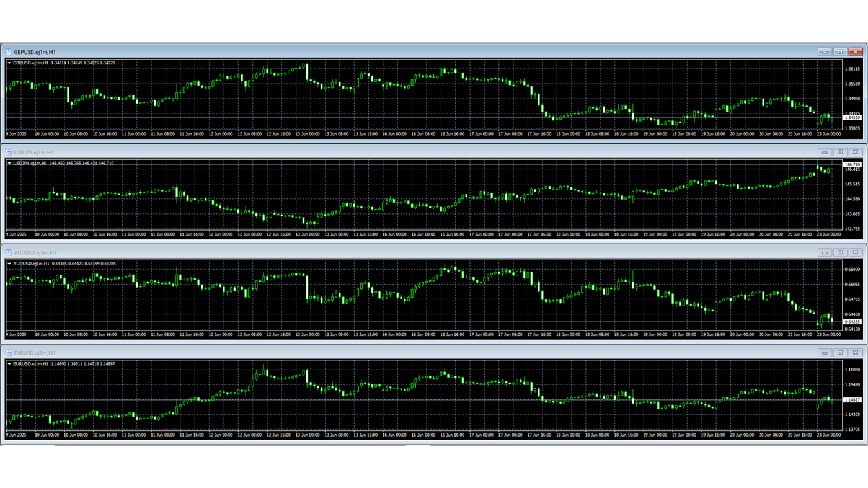868x488 pixels.
Task: Click the restore button on the EURUSD chart
Action: (x=839, y=352)
